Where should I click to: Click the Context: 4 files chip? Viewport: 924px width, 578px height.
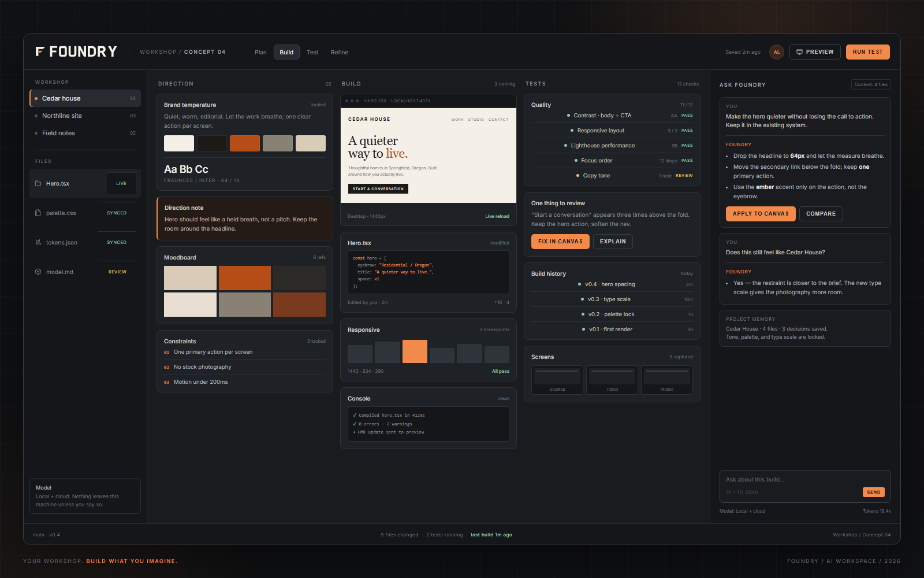point(871,84)
